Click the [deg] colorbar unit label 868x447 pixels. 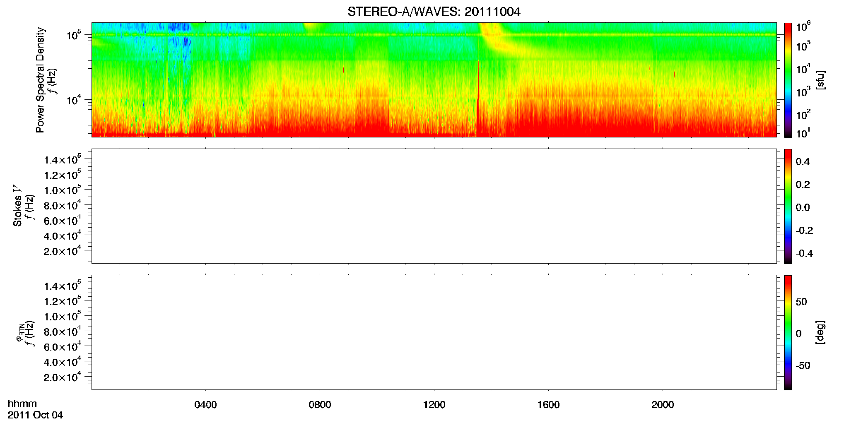tap(820, 332)
